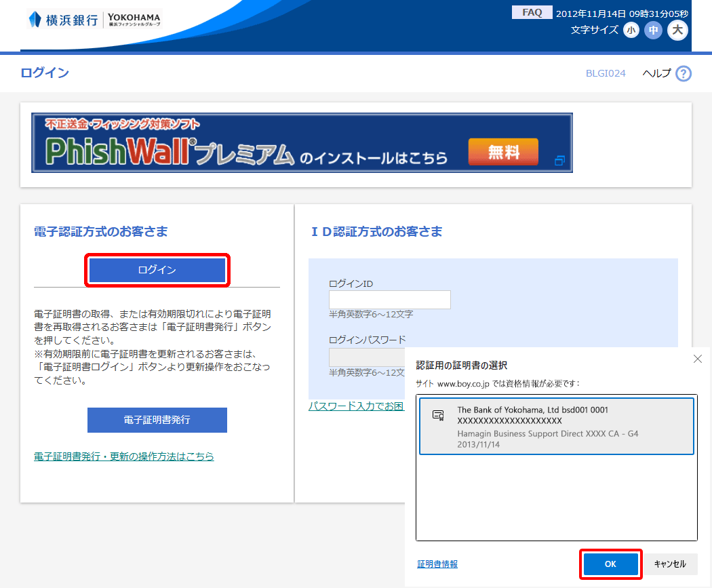Open the PhishWall Premium install banner
This screenshot has height=588, width=712.
coord(301,142)
